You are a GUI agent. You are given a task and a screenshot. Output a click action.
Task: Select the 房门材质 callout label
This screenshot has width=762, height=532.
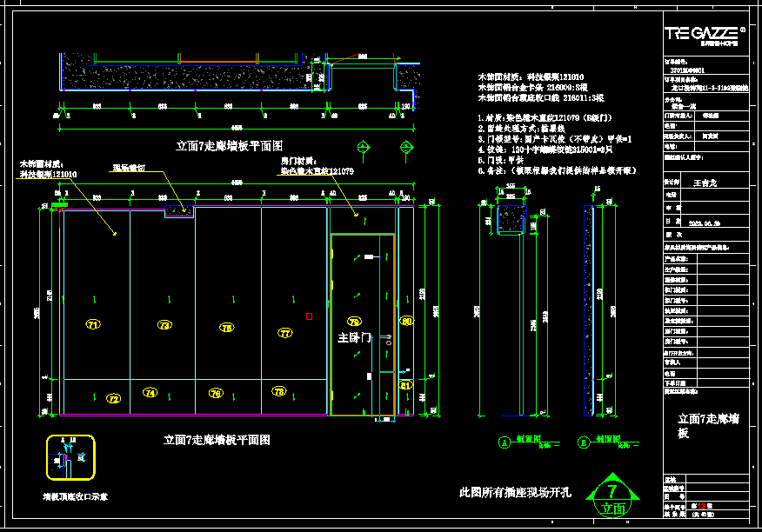click(299, 161)
